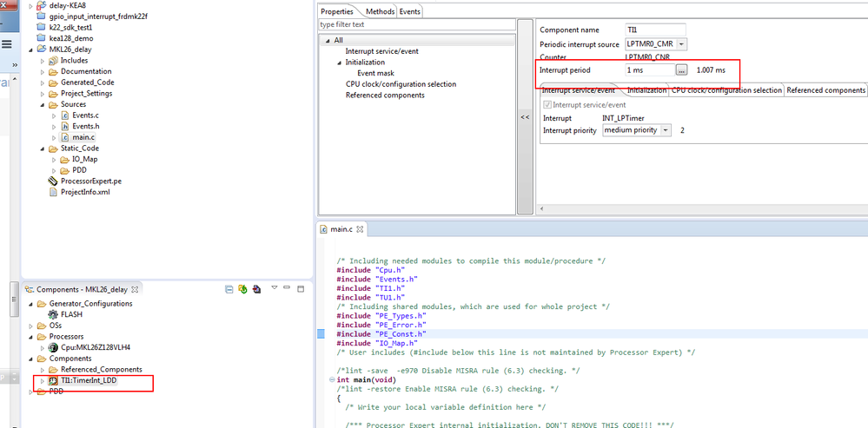Click the hamburger menu icon on the left bar

tap(7, 45)
